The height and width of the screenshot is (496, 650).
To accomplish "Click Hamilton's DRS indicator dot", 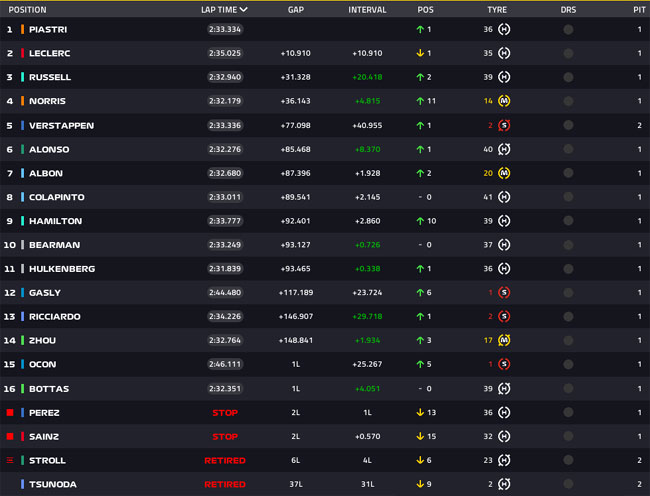I will (x=568, y=221).
